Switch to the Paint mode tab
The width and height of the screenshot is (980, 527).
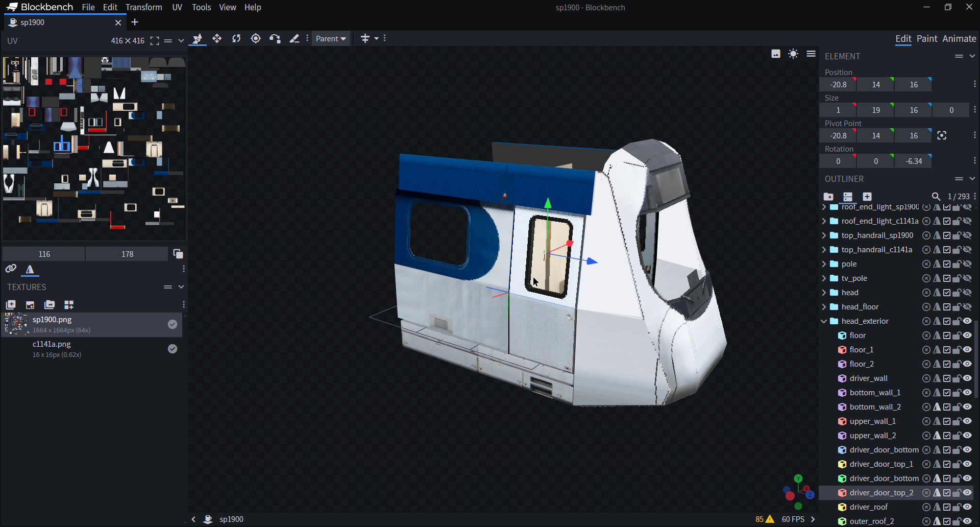pos(926,39)
